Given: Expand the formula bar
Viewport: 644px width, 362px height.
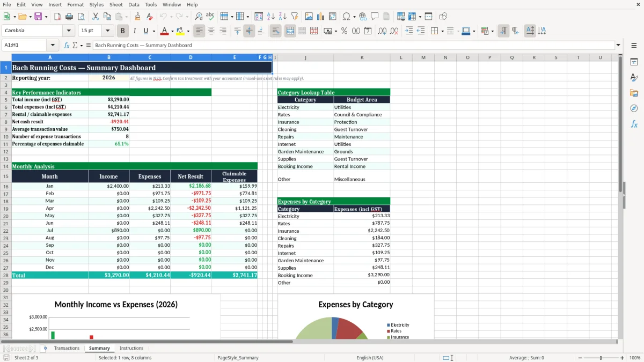Looking at the screenshot, I should click(618, 45).
